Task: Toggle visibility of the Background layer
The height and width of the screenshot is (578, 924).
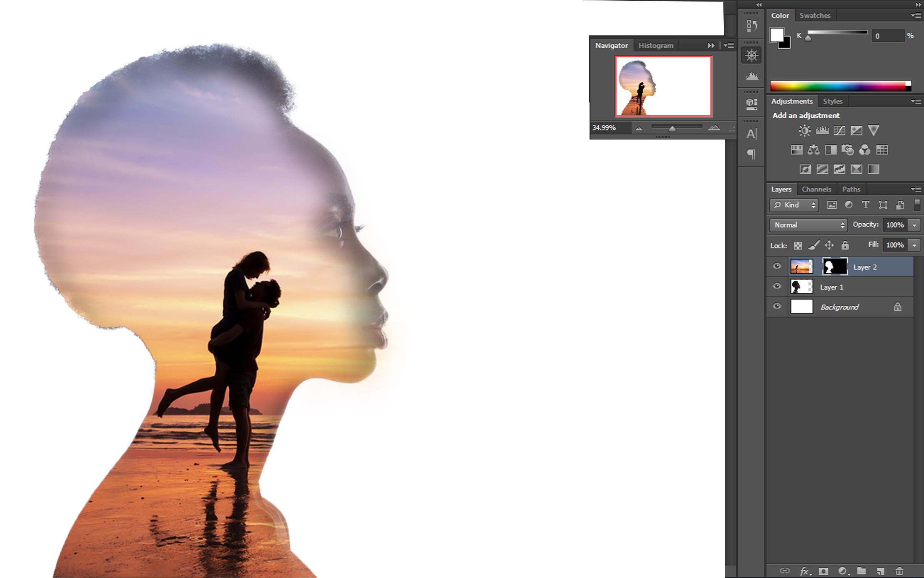Action: pyautogui.click(x=777, y=307)
